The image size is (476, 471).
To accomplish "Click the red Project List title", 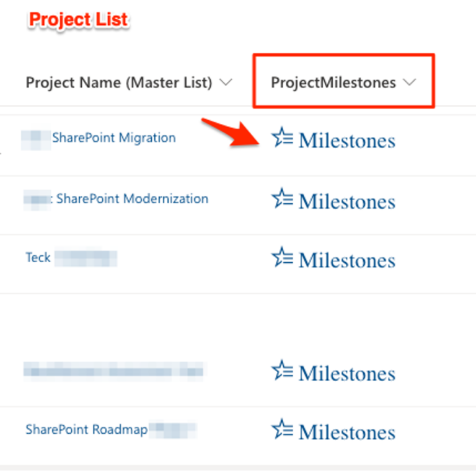I will pyautogui.click(x=79, y=20).
